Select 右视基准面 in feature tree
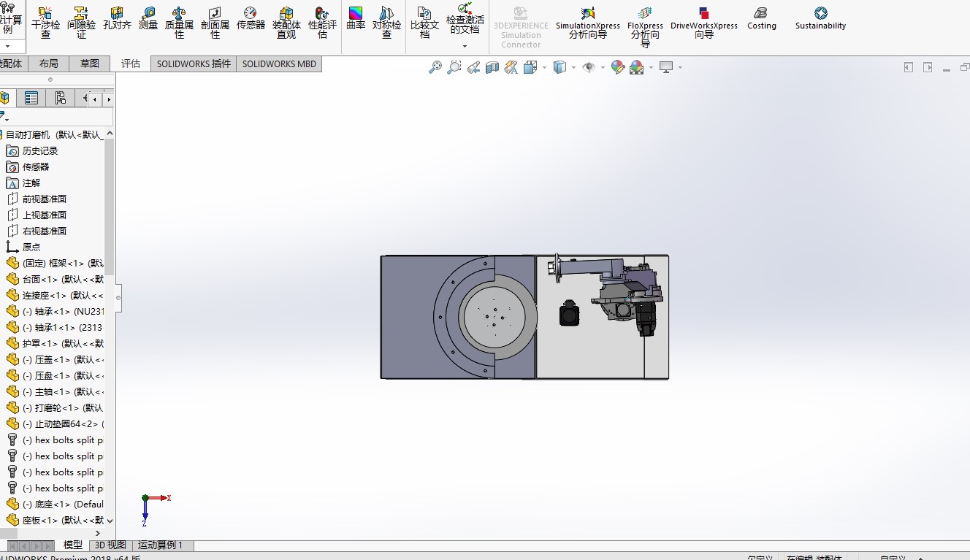Image resolution: width=970 pixels, height=560 pixels. [45, 231]
